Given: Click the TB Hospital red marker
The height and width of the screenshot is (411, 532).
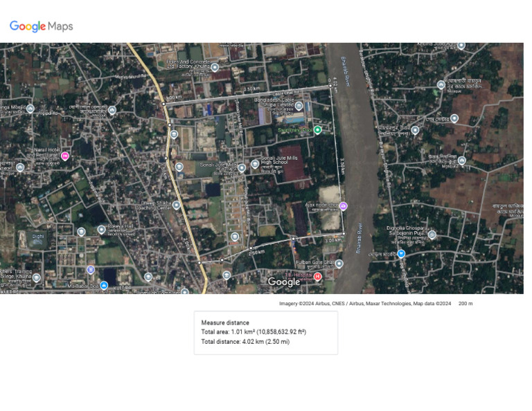Looking at the screenshot, I should [x=318, y=277].
